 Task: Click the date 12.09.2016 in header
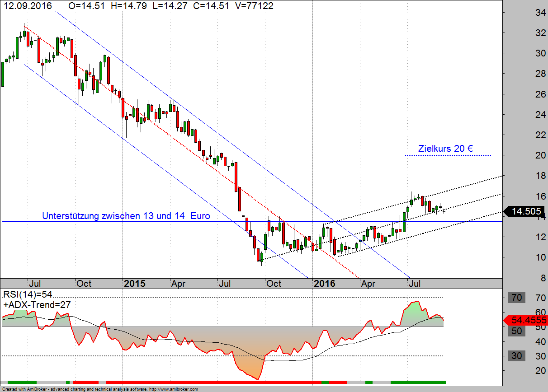point(27,6)
